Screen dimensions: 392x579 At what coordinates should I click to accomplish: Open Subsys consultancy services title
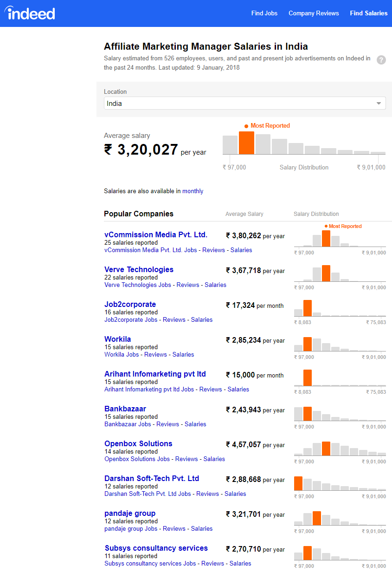coord(156,548)
